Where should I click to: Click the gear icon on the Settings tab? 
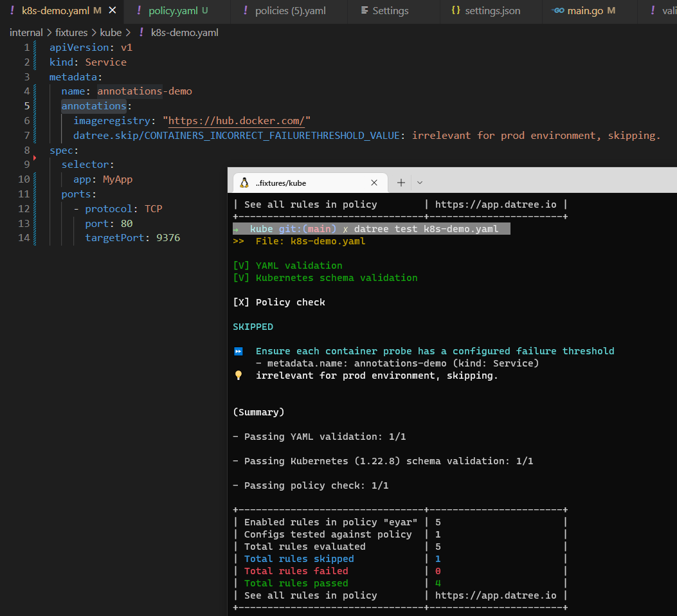tap(363, 11)
